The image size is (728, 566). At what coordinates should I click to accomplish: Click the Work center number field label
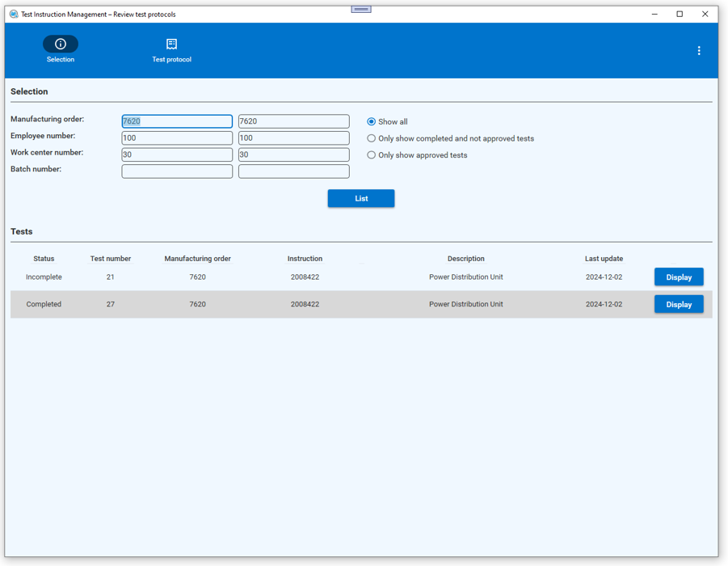[x=47, y=153]
